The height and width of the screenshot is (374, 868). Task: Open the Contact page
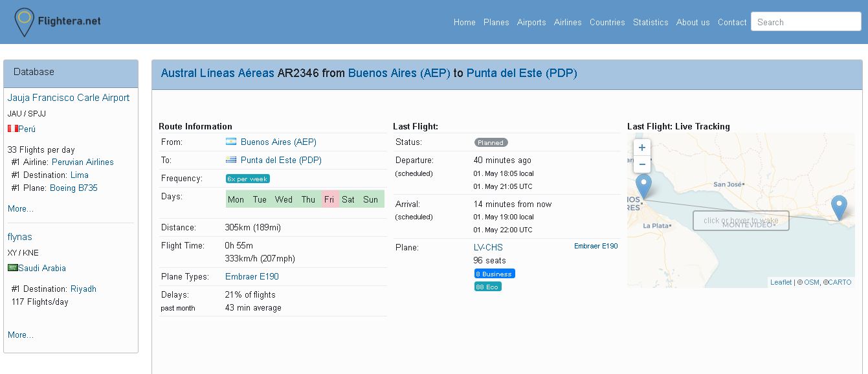pos(732,22)
